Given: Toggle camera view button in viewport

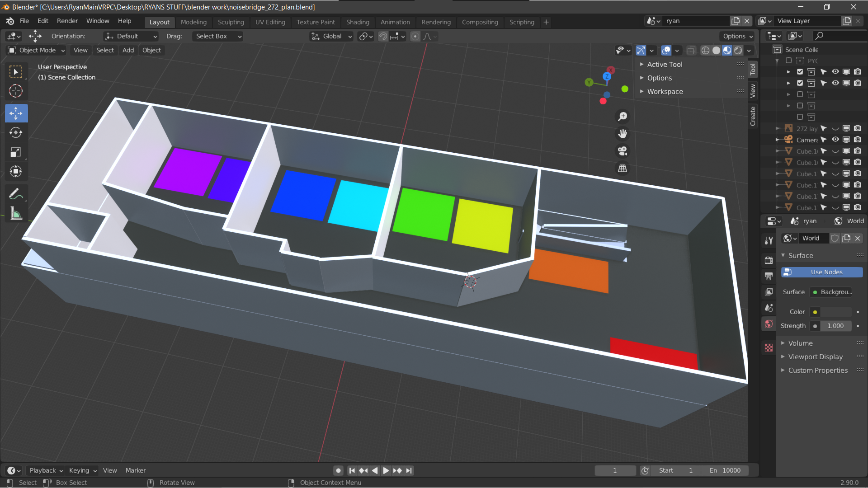Looking at the screenshot, I should point(623,151).
